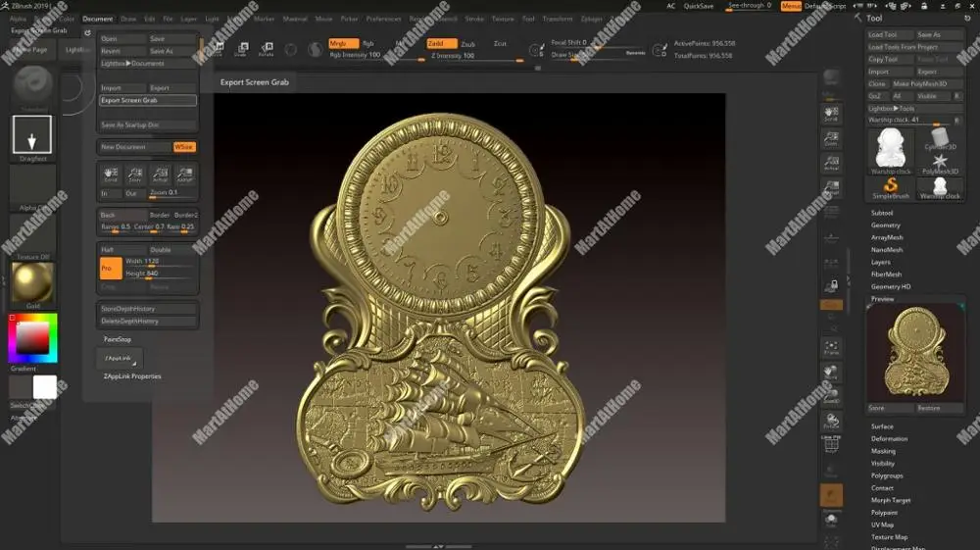
Task: Click the Rotate gizmo icon in top shelf
Action: pos(267,49)
